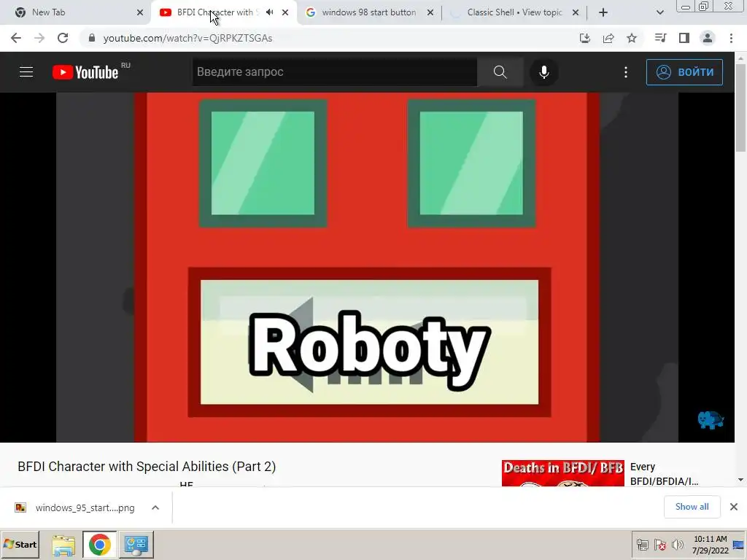Image resolution: width=747 pixels, height=560 pixels.
Task: Bookmark this page with the star icon
Action: (632, 38)
